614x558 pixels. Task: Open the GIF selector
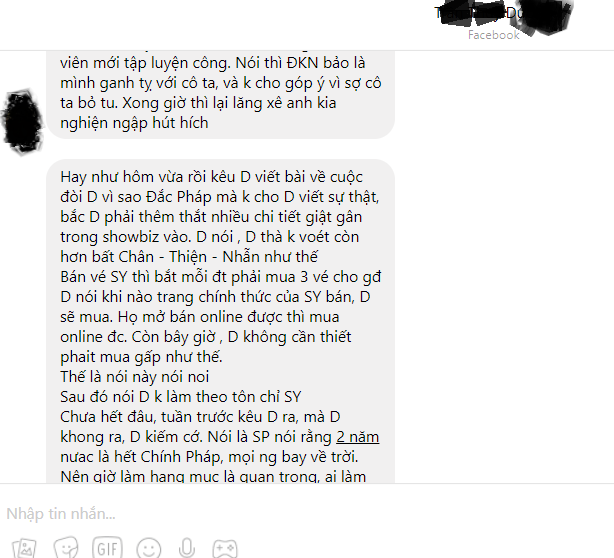coord(107,548)
